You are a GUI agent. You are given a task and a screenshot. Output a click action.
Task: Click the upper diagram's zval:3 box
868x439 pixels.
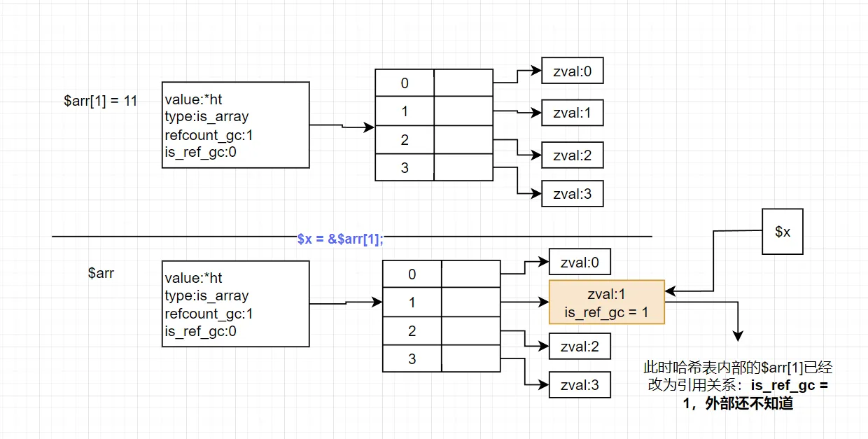click(x=572, y=194)
